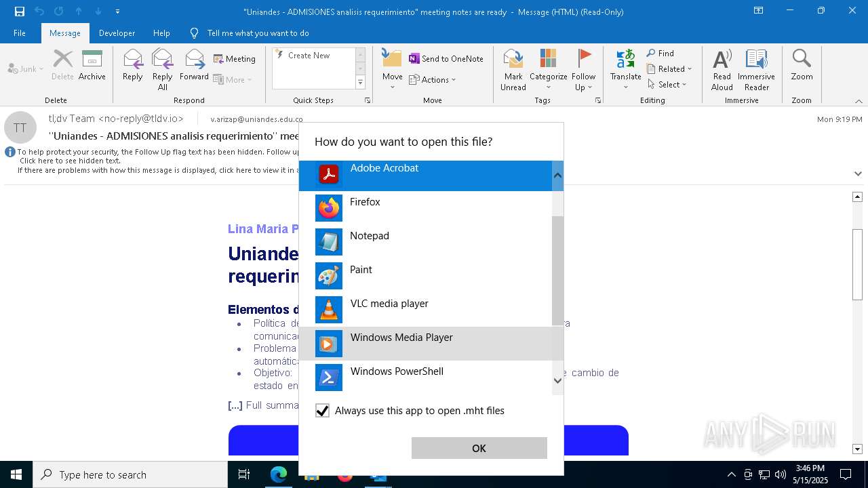Click the TT sender avatar
The image size is (868, 488).
click(20, 127)
